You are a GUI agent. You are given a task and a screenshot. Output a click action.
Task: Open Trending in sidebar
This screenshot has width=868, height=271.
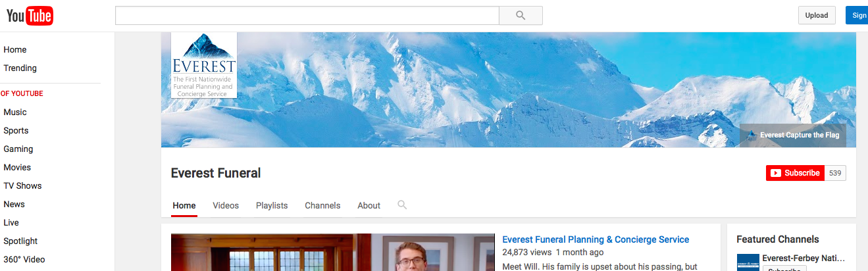pyautogui.click(x=20, y=68)
